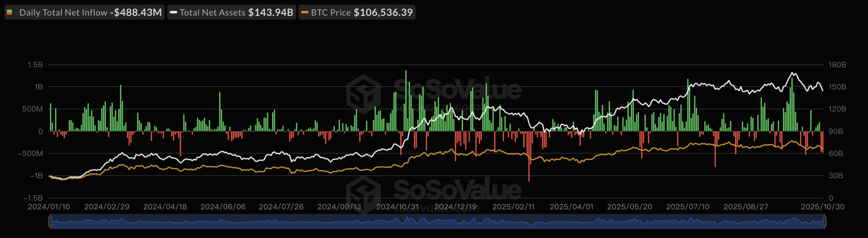868x238 pixels.
Task: Click the 2025/04/01 x-axis date
Action: click(x=571, y=207)
